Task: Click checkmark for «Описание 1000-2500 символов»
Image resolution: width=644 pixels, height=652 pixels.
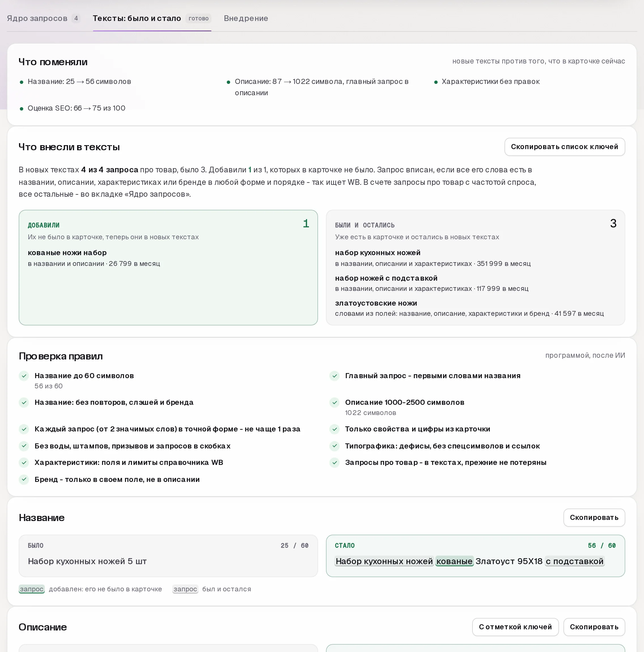Action: (x=334, y=402)
